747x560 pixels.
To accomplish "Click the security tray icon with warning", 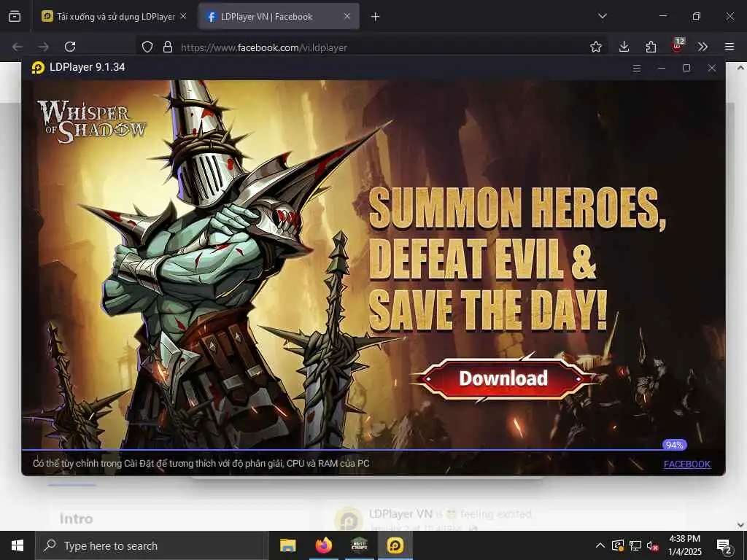I will tap(618, 545).
